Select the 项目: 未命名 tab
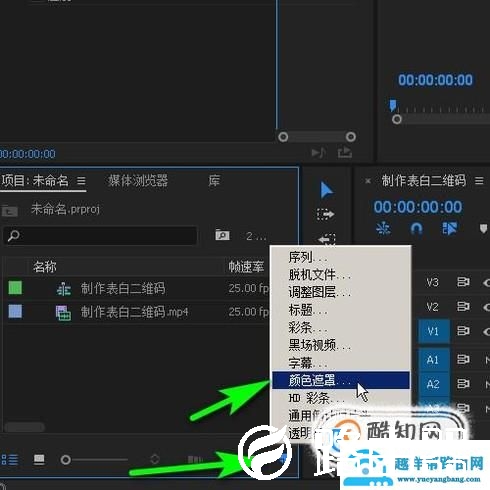 tap(35, 181)
